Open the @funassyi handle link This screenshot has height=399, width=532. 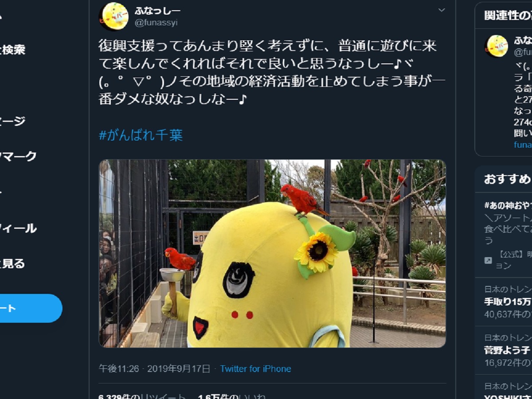(x=156, y=23)
